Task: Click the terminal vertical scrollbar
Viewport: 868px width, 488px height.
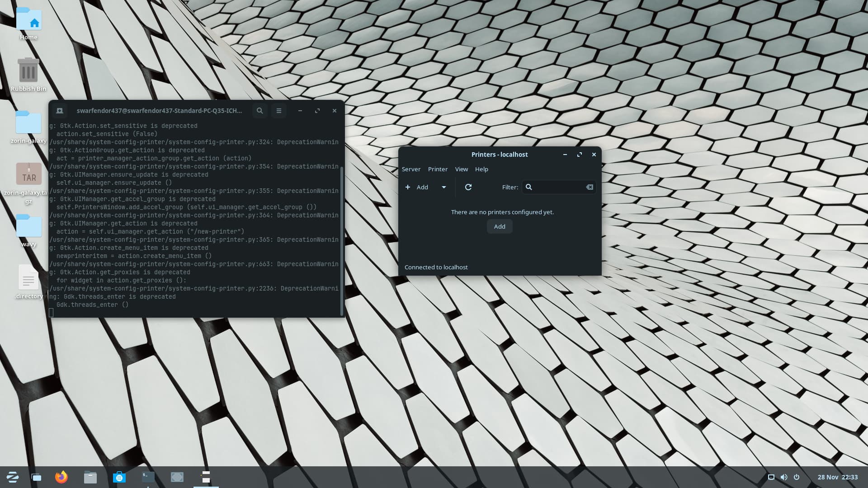Action: point(342,239)
